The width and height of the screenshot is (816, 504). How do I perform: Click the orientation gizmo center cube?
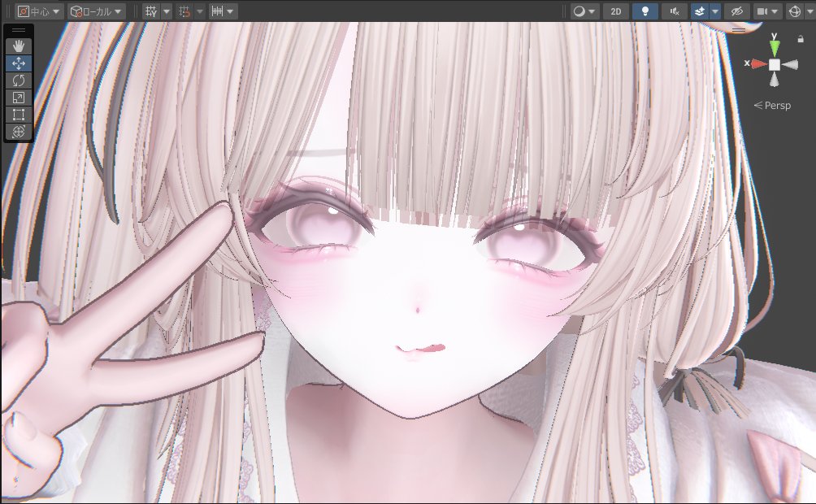(775, 64)
